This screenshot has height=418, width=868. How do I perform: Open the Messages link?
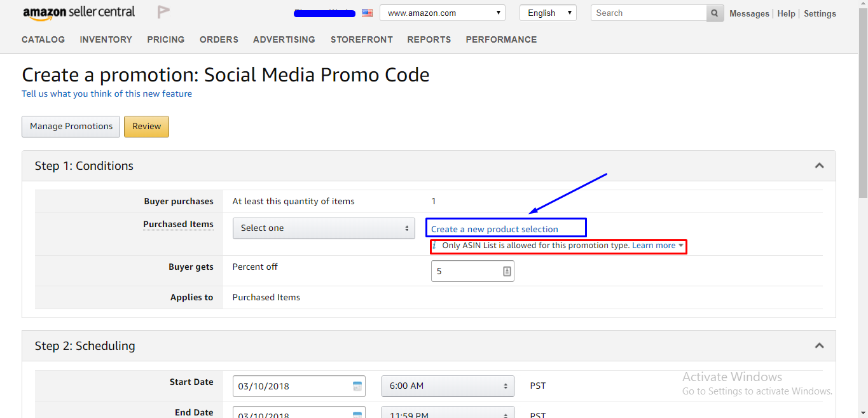click(x=749, y=13)
